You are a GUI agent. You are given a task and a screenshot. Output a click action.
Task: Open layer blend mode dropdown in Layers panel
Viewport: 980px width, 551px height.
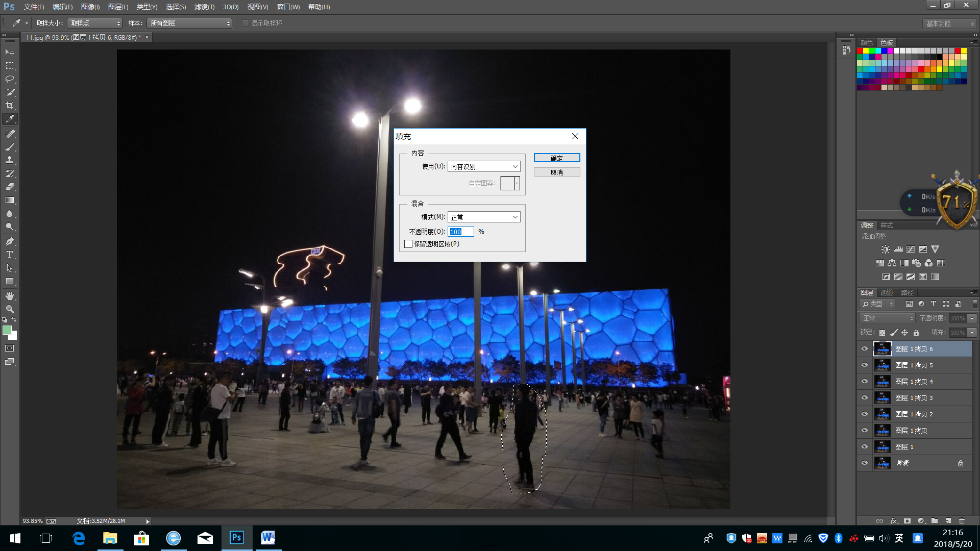coord(887,318)
